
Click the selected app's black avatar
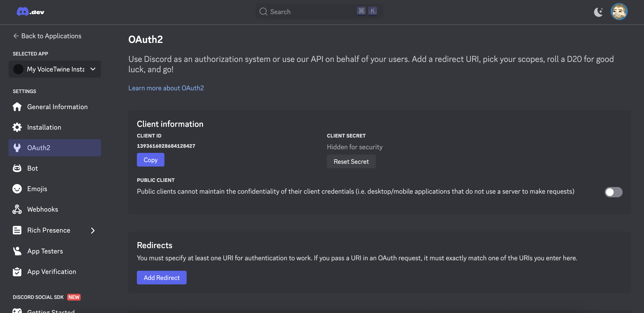[18, 69]
